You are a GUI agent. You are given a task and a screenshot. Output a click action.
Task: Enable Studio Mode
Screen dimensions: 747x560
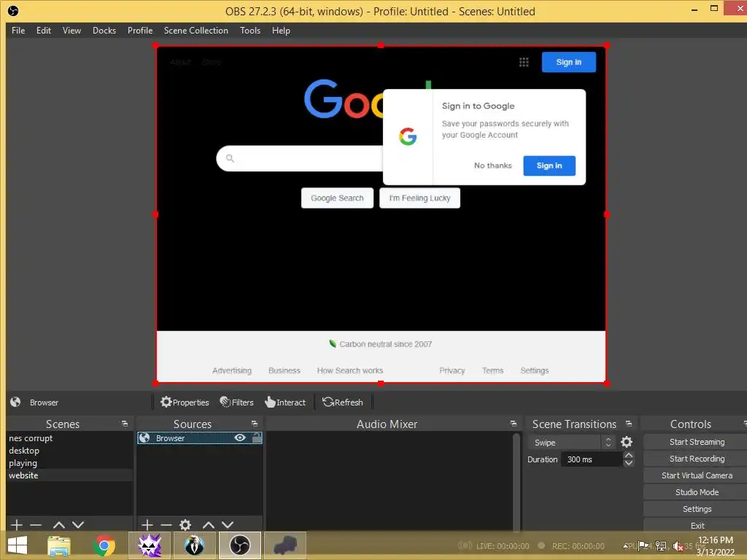coord(697,492)
